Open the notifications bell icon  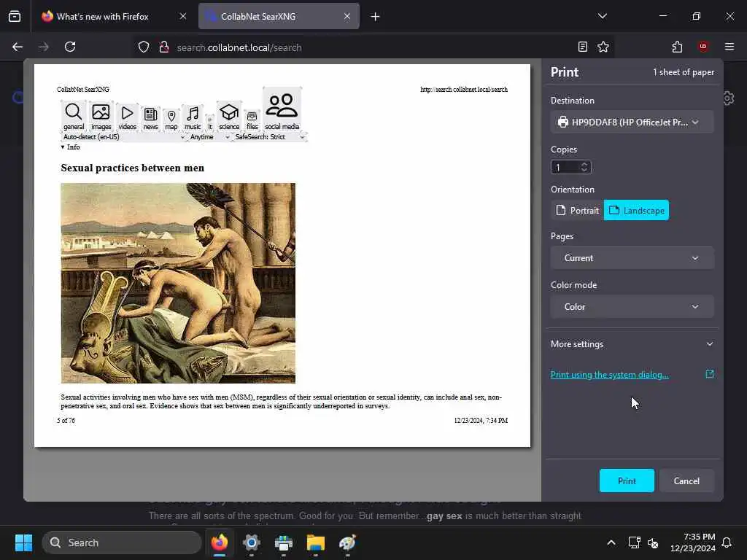(727, 542)
